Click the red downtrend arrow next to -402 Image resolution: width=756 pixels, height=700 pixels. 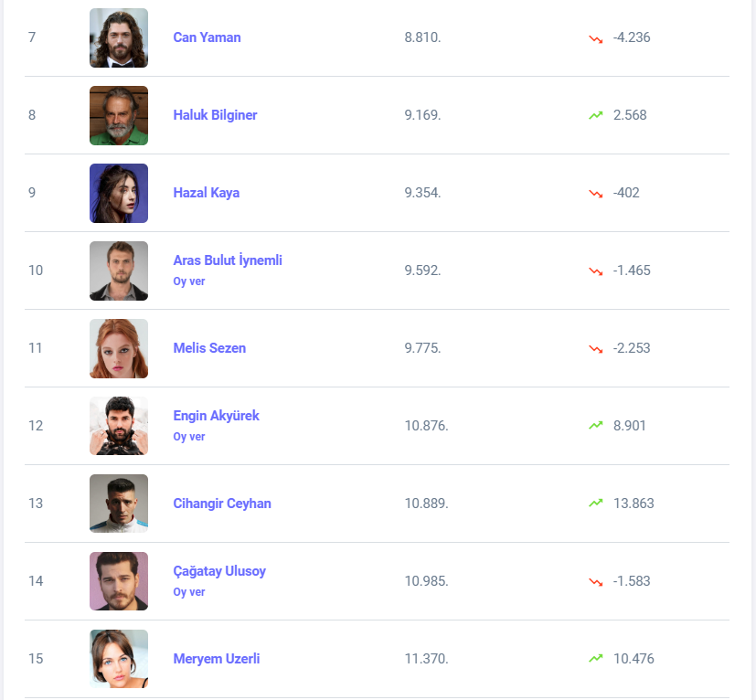(x=596, y=194)
